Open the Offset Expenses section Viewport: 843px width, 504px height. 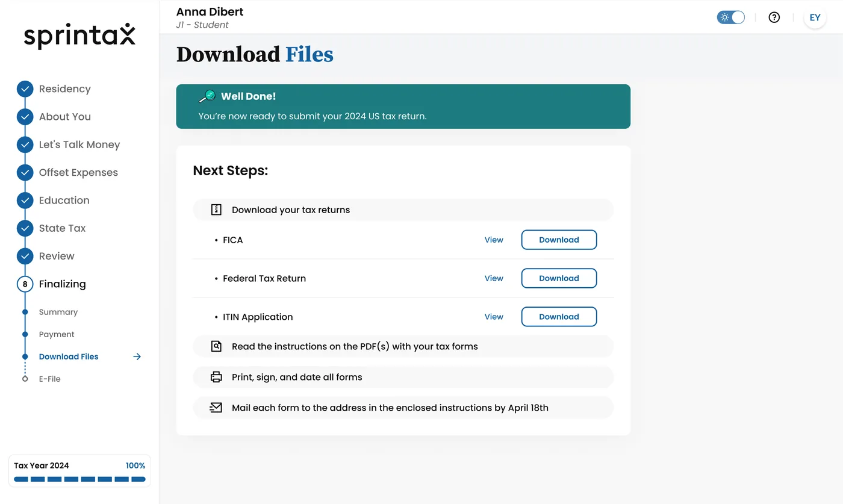click(78, 173)
